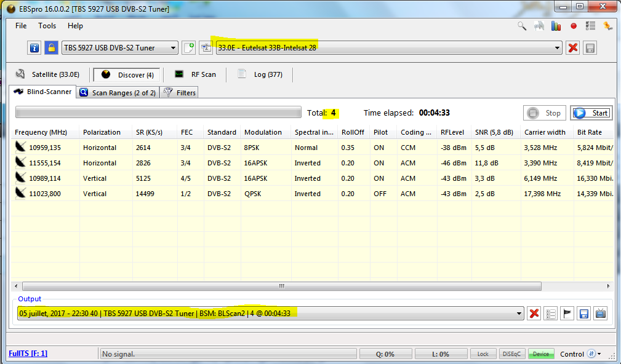Click the flag icon in Output panel
The image size is (621, 364).
[567, 314]
